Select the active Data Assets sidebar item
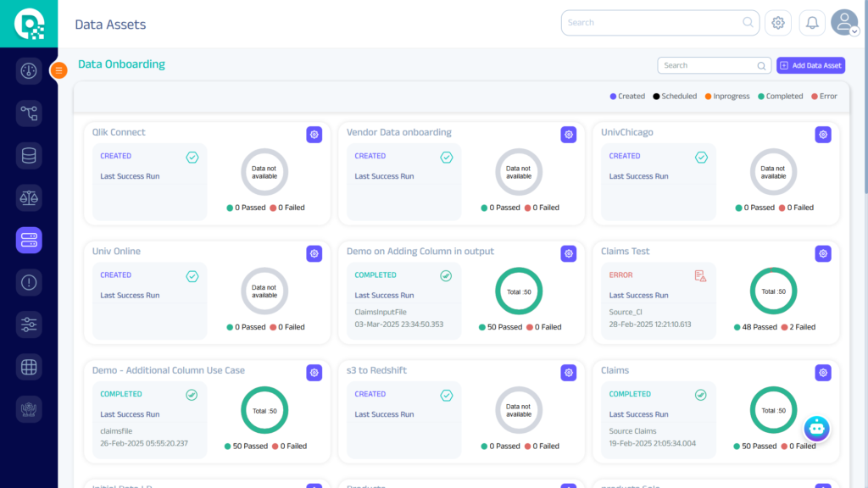This screenshot has height=488, width=868. coord(29,241)
